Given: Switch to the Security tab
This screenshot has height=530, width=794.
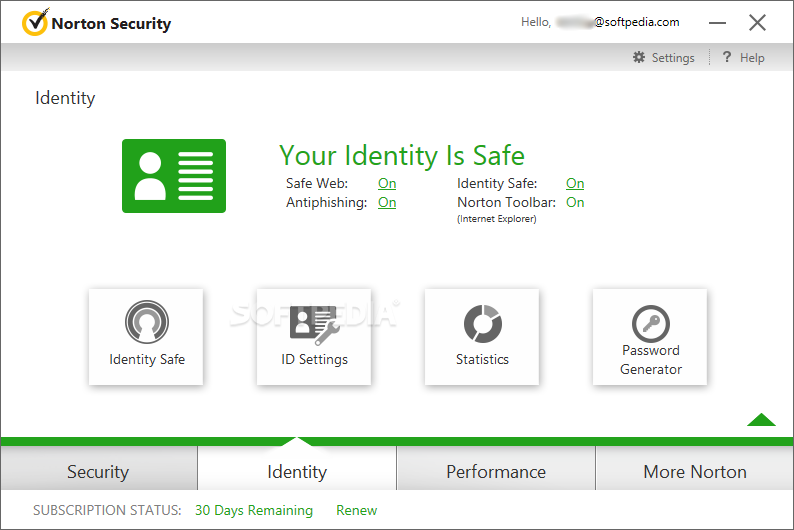Looking at the screenshot, I should point(98,468).
